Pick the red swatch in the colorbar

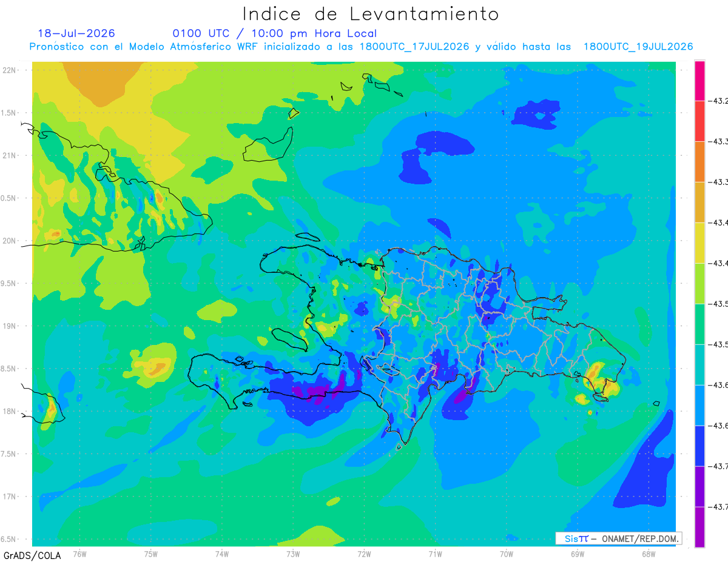(699, 121)
